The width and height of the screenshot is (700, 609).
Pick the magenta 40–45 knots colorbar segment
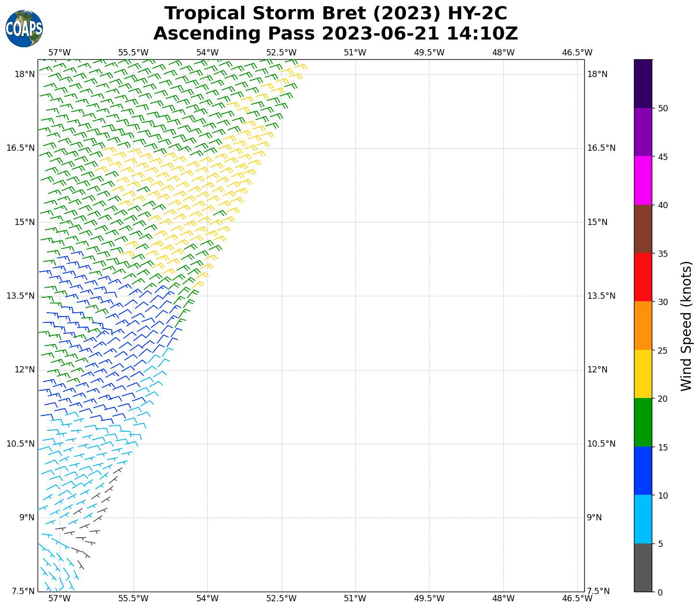point(643,180)
